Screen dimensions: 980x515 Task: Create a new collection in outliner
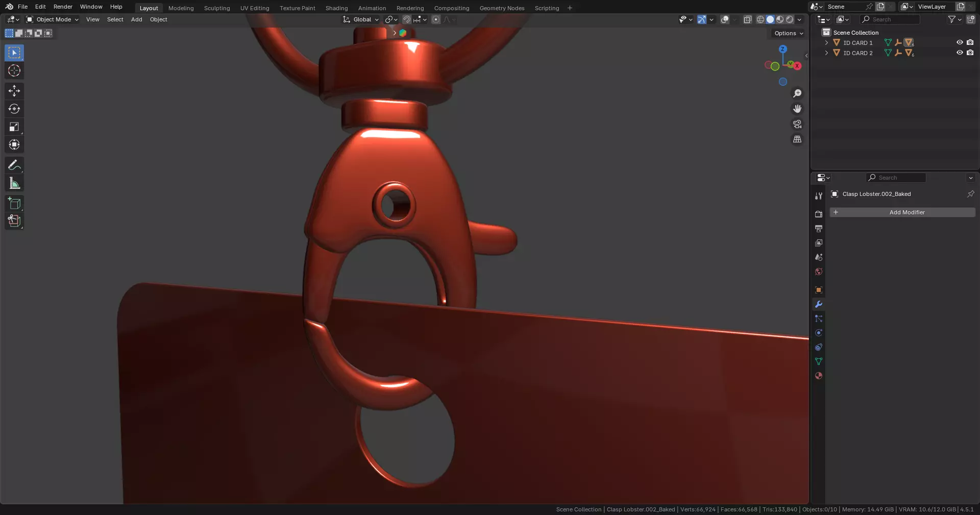click(971, 19)
